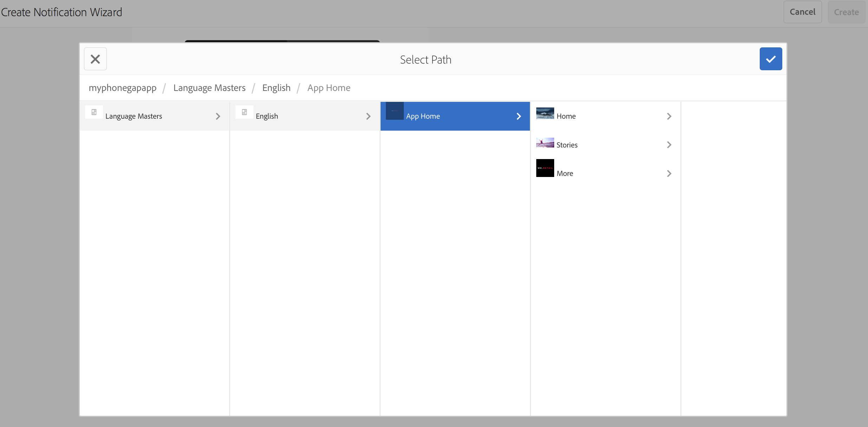Expand the Language Masters chevron
The image size is (868, 427).
[x=218, y=116]
